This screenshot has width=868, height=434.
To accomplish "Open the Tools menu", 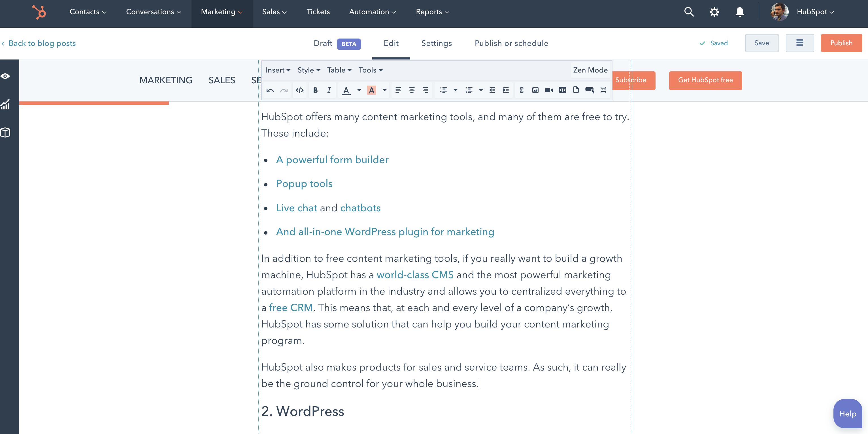I will [x=370, y=70].
